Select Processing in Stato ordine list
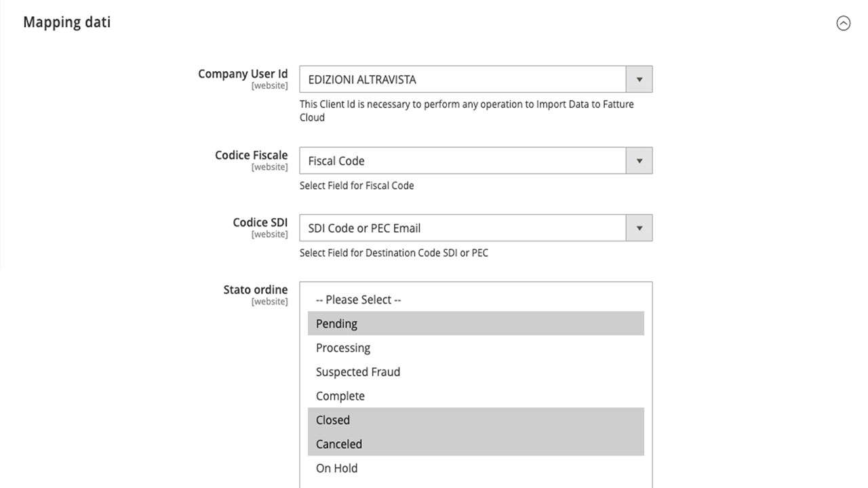Viewport: 868px width, 488px height. coord(343,348)
